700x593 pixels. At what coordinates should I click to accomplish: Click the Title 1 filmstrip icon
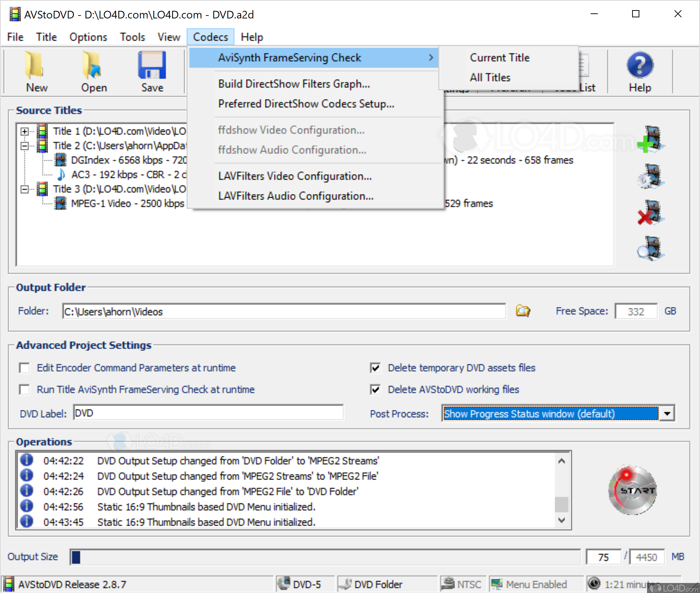[43, 131]
